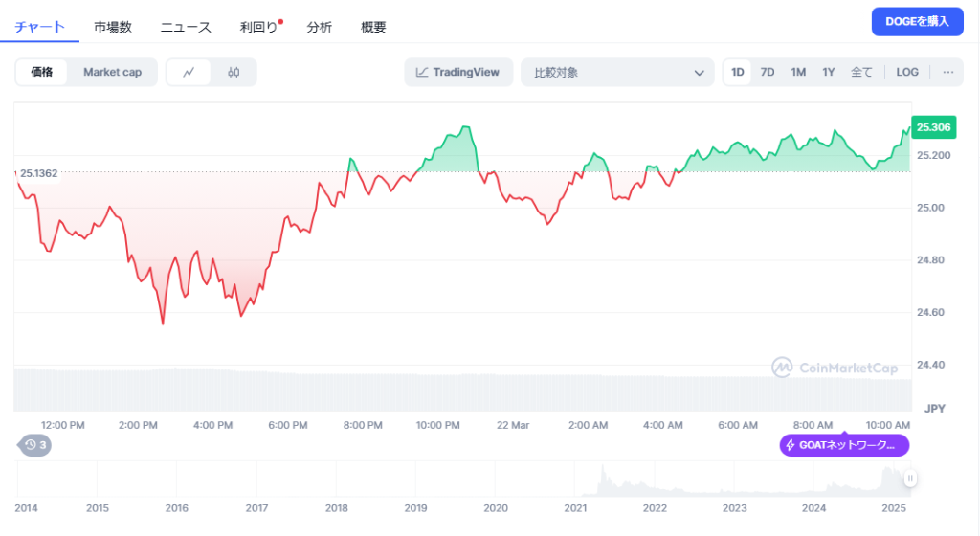Select the line chart icon

click(189, 72)
